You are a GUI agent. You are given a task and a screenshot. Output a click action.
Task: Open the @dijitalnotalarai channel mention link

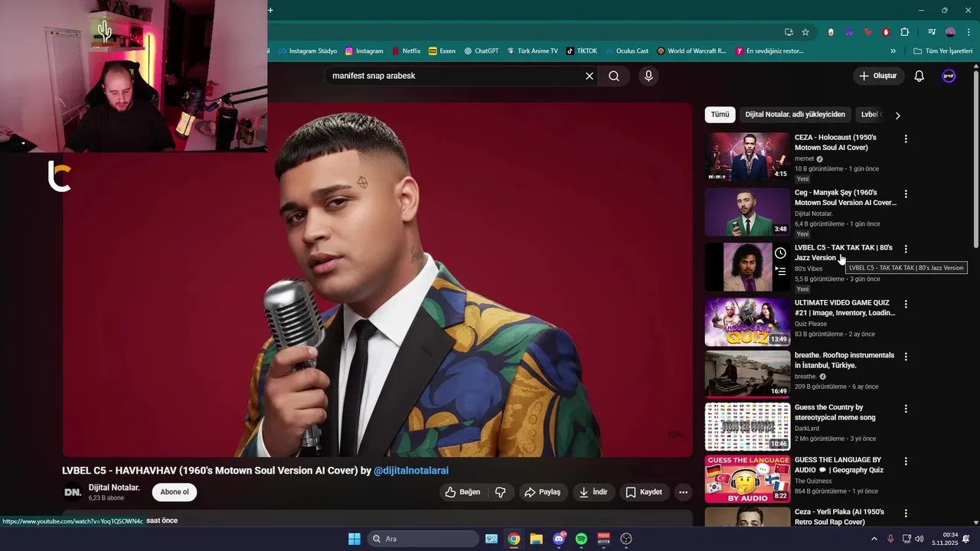[x=411, y=471]
